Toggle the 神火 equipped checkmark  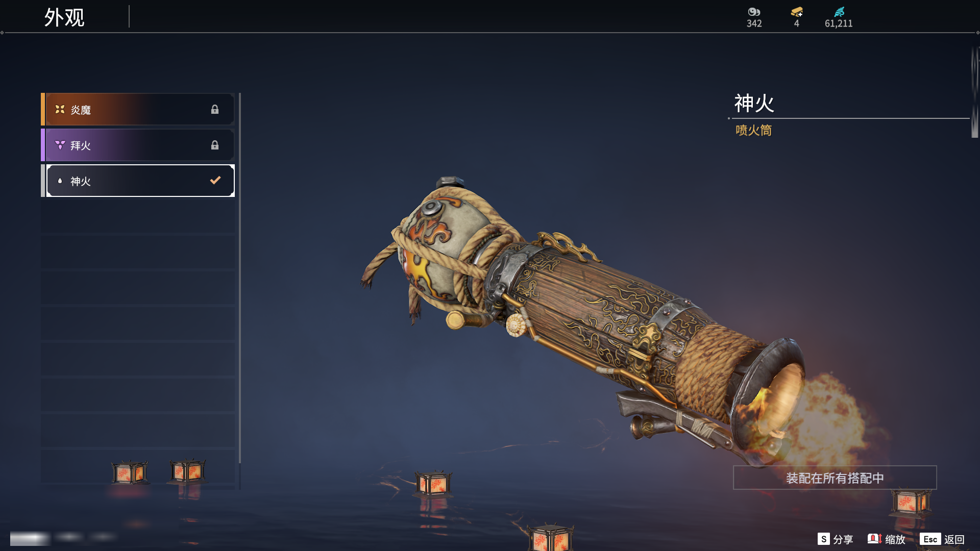tap(215, 180)
